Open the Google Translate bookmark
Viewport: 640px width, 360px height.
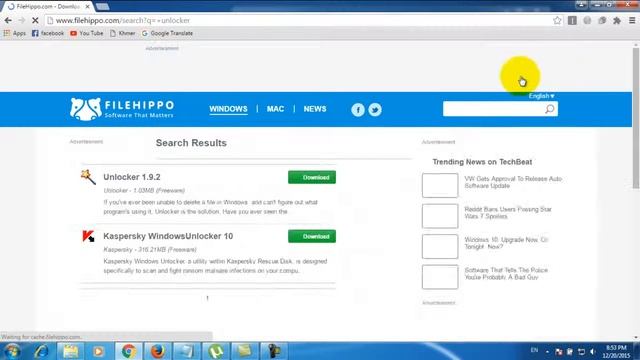click(x=167, y=33)
